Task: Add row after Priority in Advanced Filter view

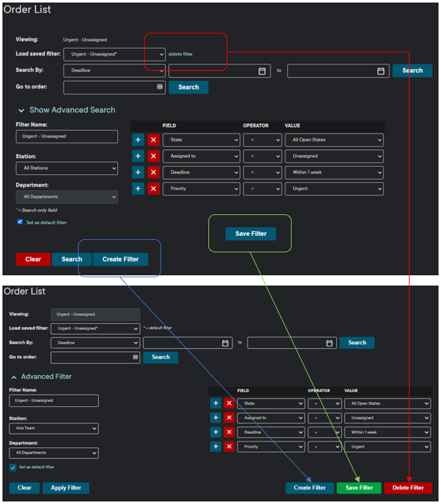Action: coord(216,446)
